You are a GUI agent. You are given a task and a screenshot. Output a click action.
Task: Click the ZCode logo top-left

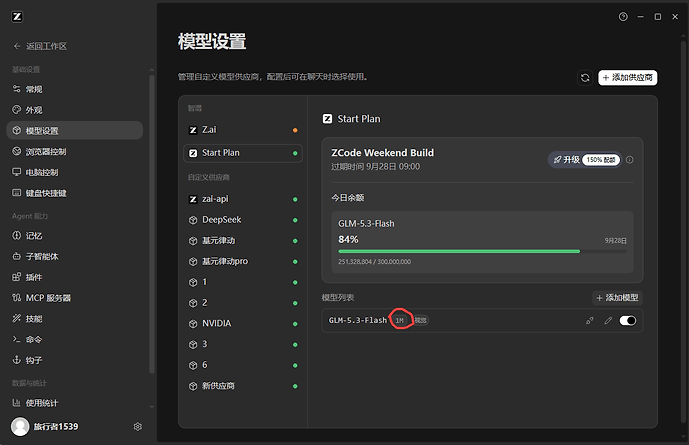(17, 17)
